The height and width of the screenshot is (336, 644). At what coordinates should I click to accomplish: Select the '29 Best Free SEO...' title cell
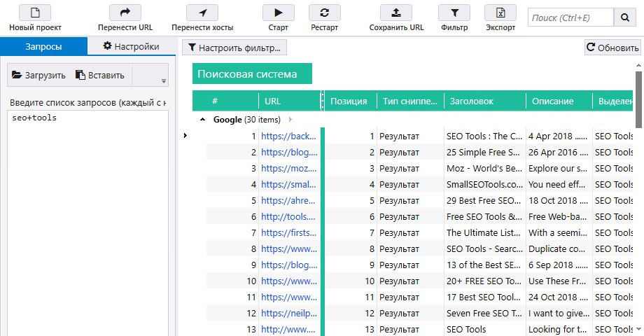click(x=484, y=200)
